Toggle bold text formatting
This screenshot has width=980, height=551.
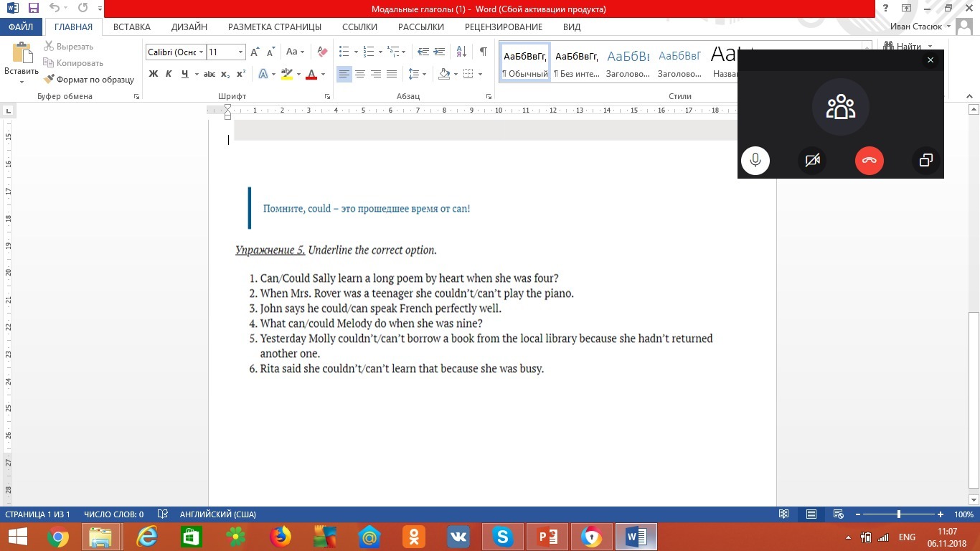pos(154,74)
